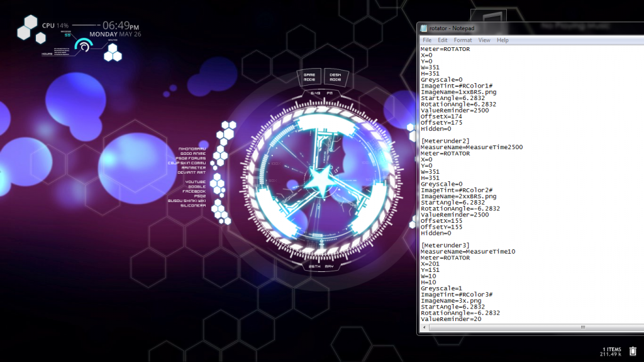Open the Recycle Bin trash icon

pos(633,351)
